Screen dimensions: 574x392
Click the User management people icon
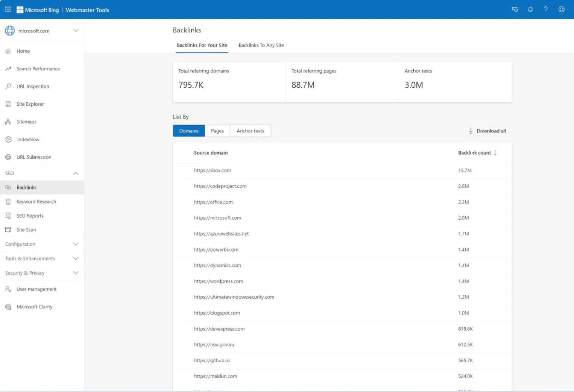8,289
